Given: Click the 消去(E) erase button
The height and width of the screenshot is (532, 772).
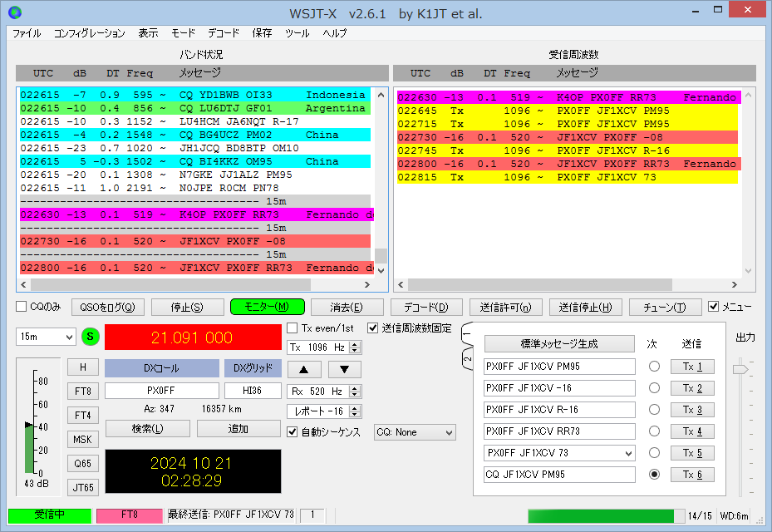Looking at the screenshot, I should pyautogui.click(x=347, y=308).
